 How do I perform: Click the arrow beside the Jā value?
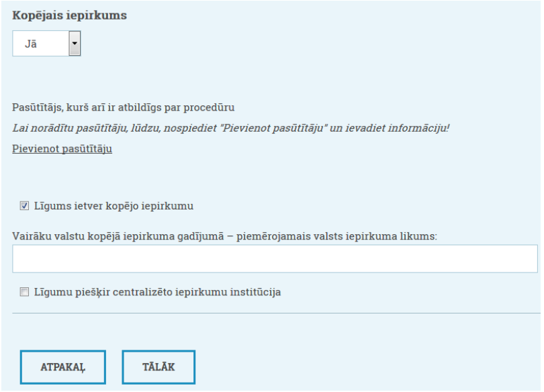75,45
